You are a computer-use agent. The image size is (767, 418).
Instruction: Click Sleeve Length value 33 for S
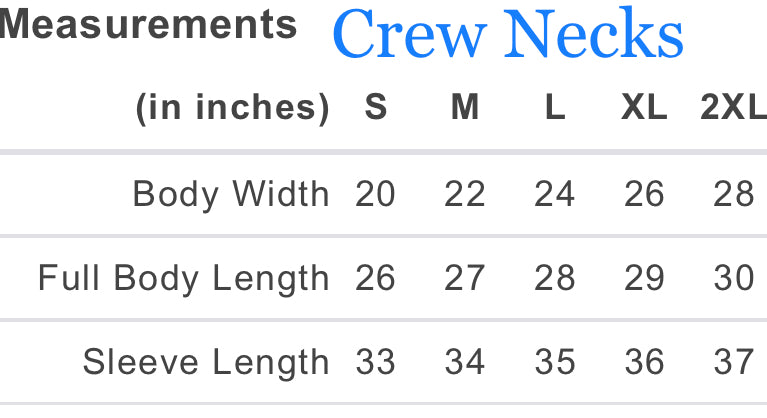(x=376, y=362)
